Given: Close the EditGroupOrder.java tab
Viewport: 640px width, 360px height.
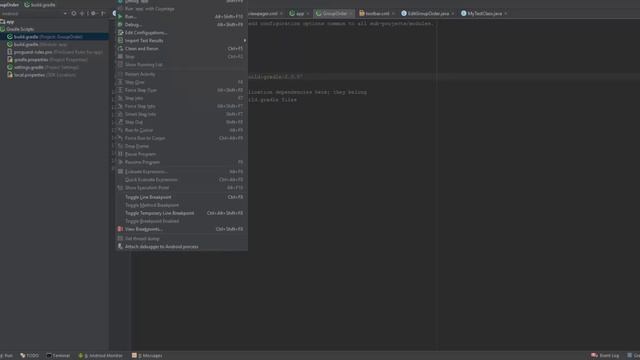Looking at the screenshot, I should [453, 14].
